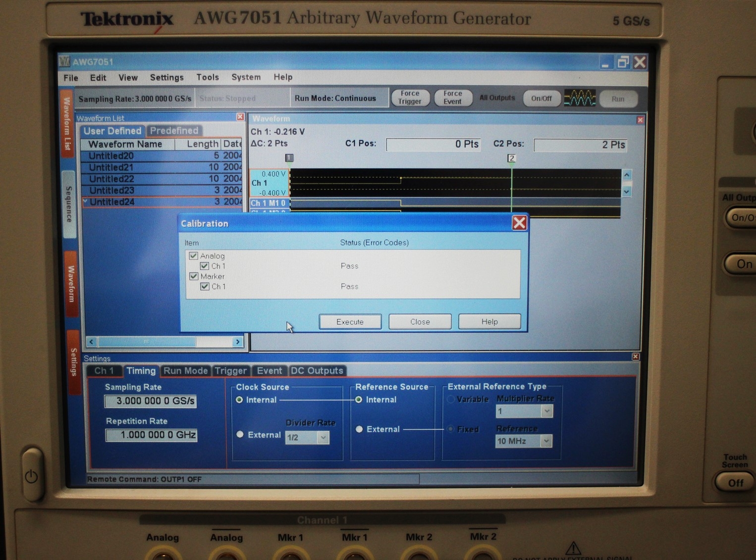The height and width of the screenshot is (560, 756).
Task: Click the Settings sidebar tab
Action: [73, 362]
